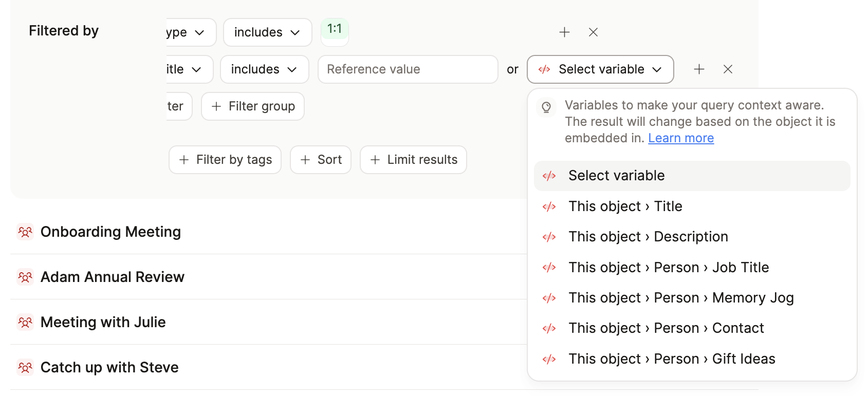Click the green 1:1 tag chip
868x396 pixels.
point(335,29)
